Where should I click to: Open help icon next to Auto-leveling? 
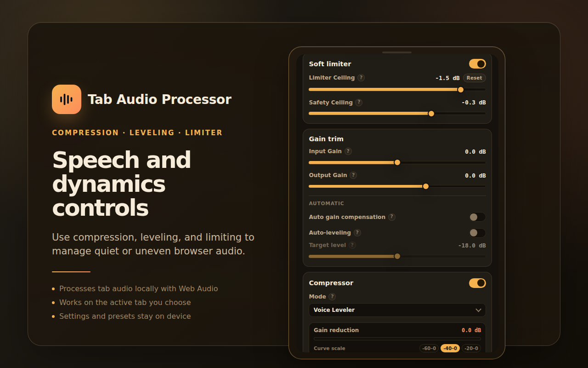pyautogui.click(x=357, y=233)
